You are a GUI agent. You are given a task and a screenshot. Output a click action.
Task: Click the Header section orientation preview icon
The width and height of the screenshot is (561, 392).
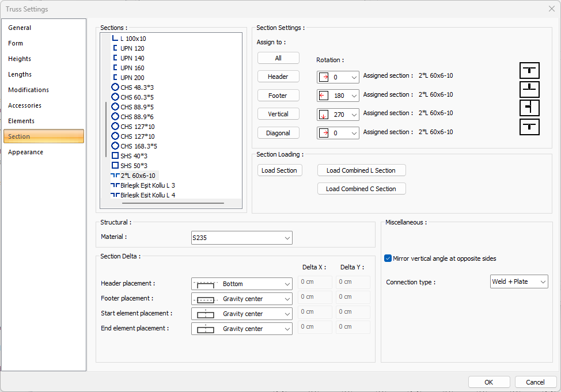click(x=529, y=71)
